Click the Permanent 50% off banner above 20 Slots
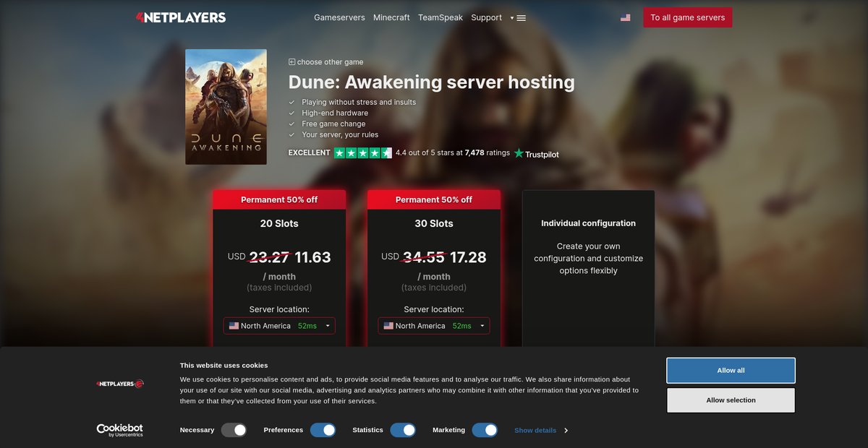The image size is (868, 448). click(279, 199)
